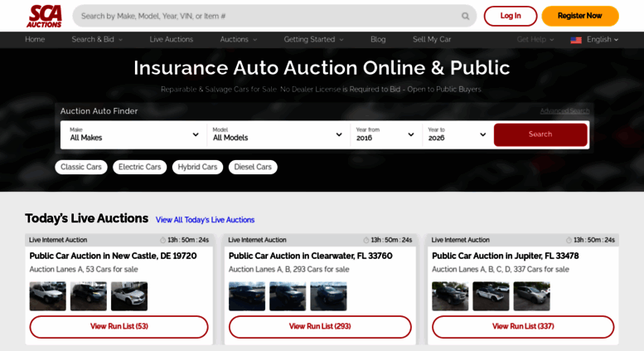Viewport: 644px width, 351px height.
Task: Open first car thumbnail in New Castle auction
Action: 47,296
